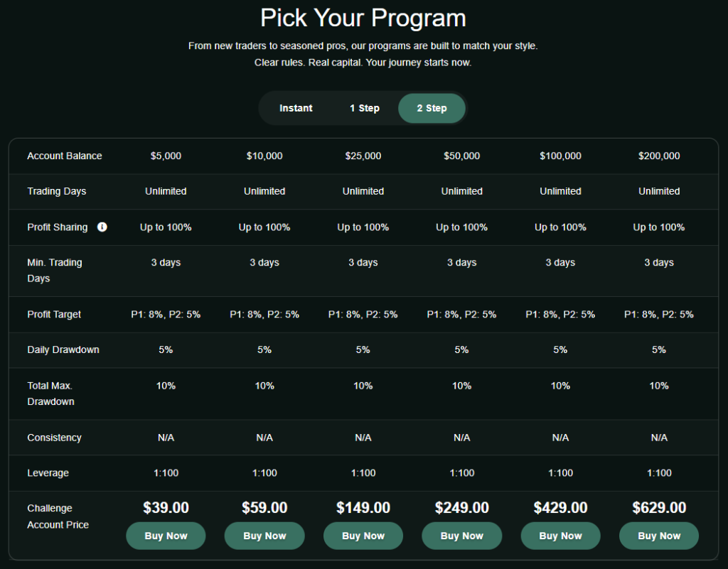Switch to the Instant program tab
The width and height of the screenshot is (728, 569).
[x=296, y=108]
